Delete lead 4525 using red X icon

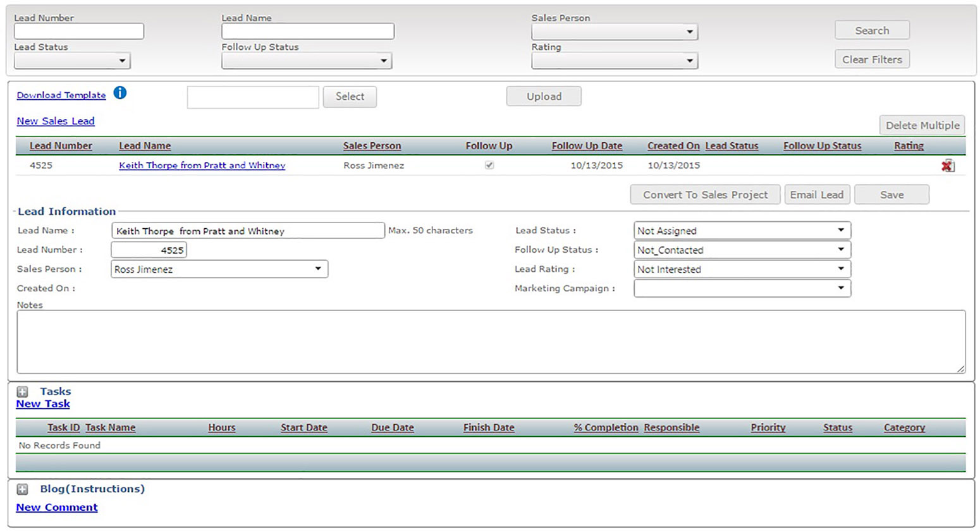tap(946, 166)
